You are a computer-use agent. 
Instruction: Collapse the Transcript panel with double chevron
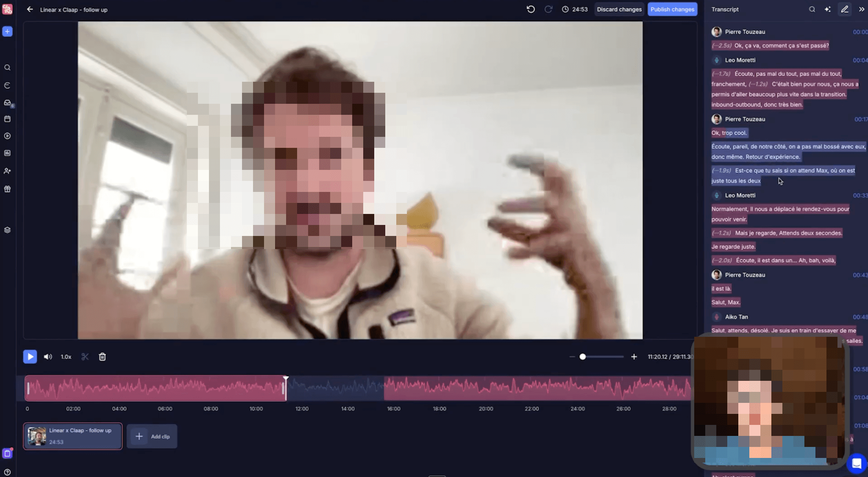click(x=862, y=9)
